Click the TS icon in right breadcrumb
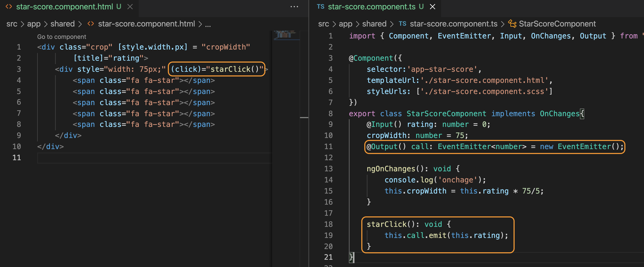Image resolution: width=644 pixels, height=267 pixels. coord(402,24)
